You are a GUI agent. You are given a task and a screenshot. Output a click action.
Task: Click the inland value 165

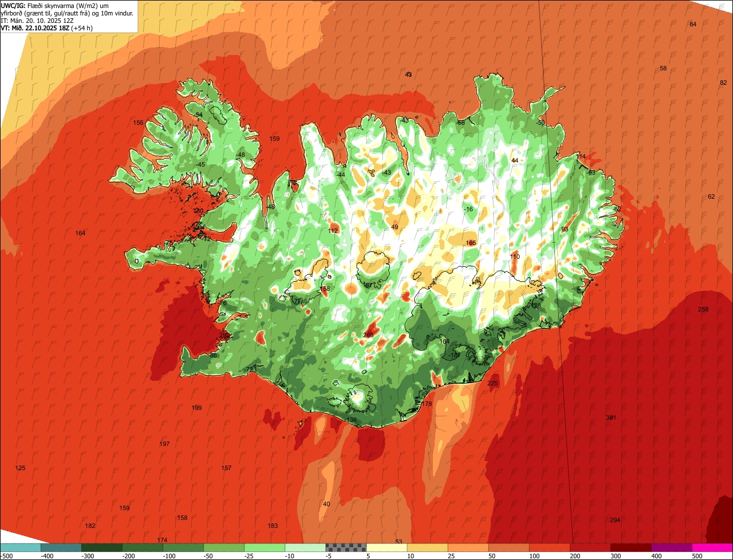[x=471, y=243]
